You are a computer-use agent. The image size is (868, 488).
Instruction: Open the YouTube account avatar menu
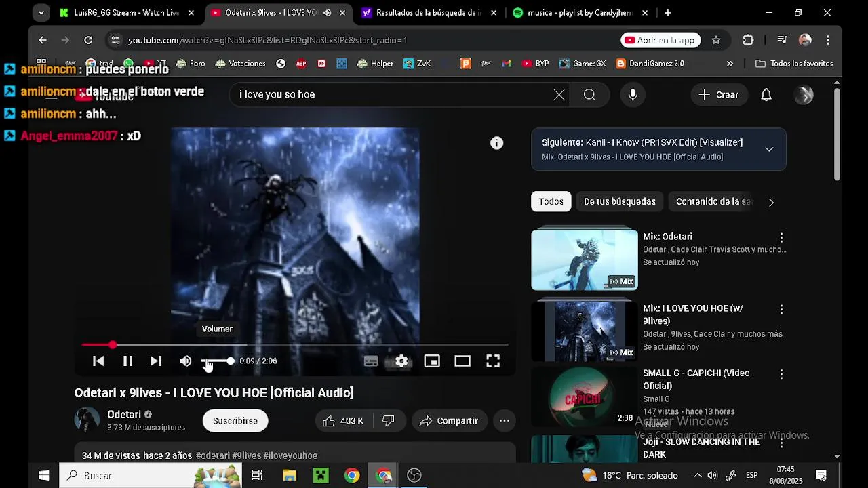(804, 95)
